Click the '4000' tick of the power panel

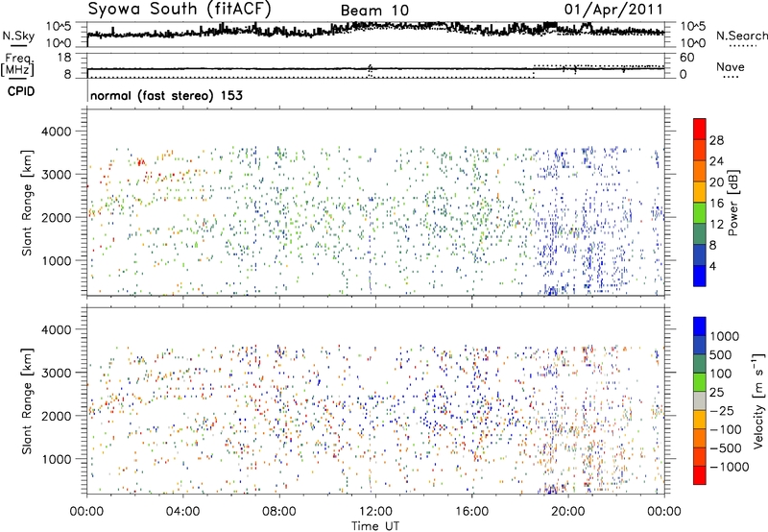(x=57, y=132)
